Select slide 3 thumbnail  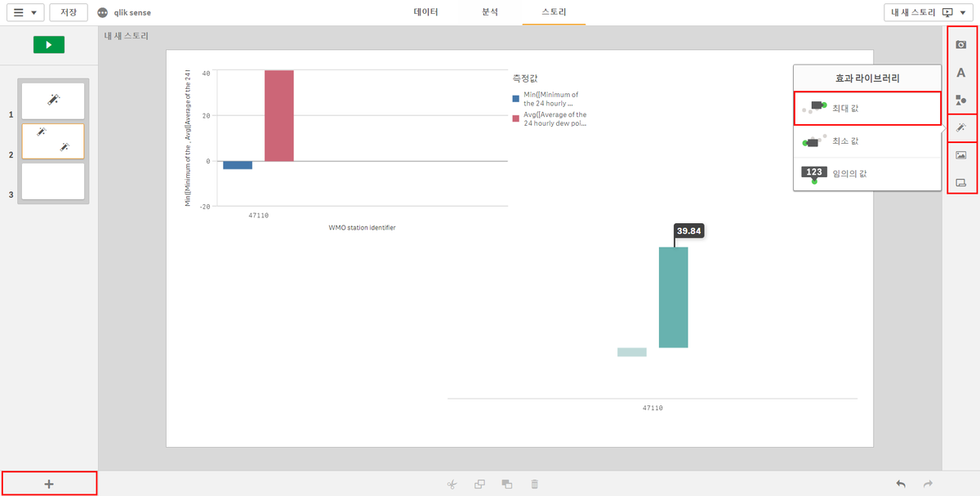tap(53, 181)
